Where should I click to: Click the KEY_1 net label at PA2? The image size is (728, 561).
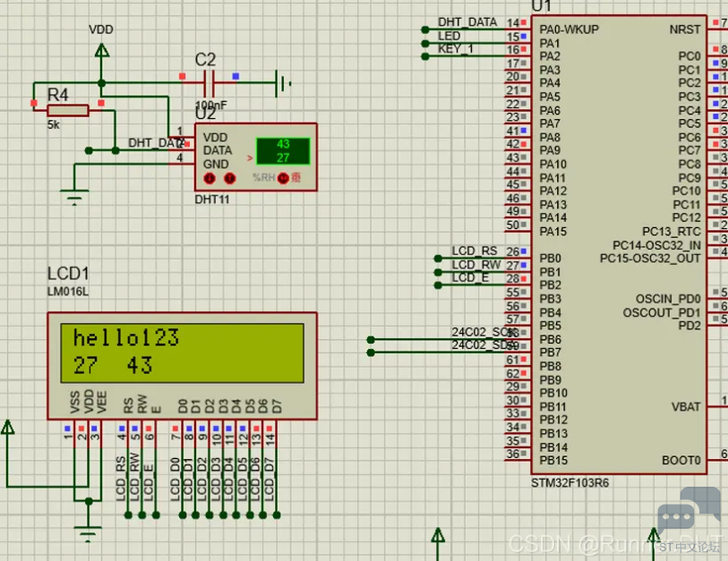point(456,48)
